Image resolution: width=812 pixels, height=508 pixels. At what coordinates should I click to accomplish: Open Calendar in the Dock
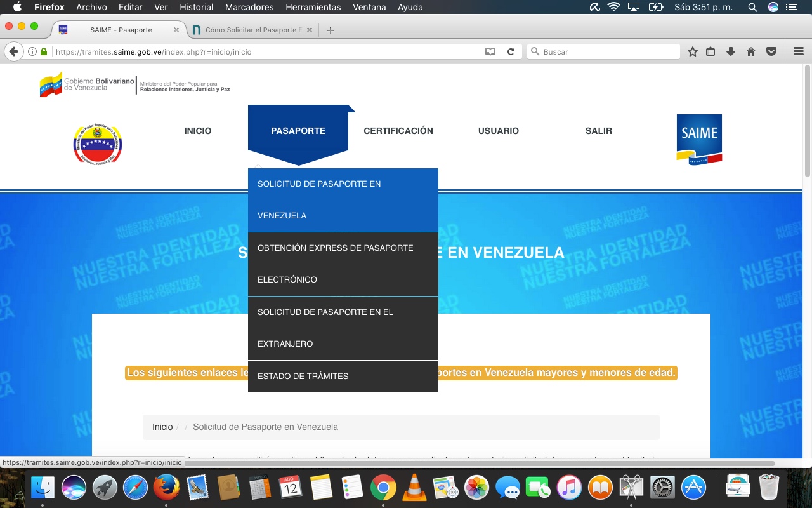point(291,487)
